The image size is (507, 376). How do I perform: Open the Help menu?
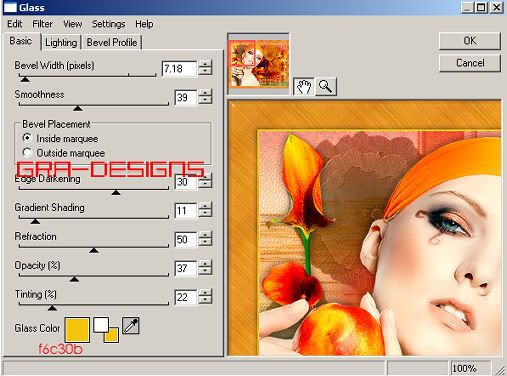(x=144, y=24)
